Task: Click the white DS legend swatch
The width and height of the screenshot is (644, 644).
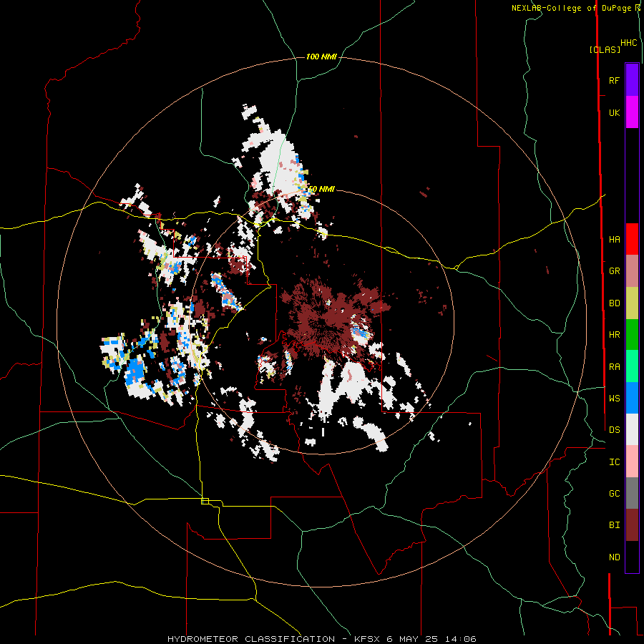Action: tap(632, 429)
